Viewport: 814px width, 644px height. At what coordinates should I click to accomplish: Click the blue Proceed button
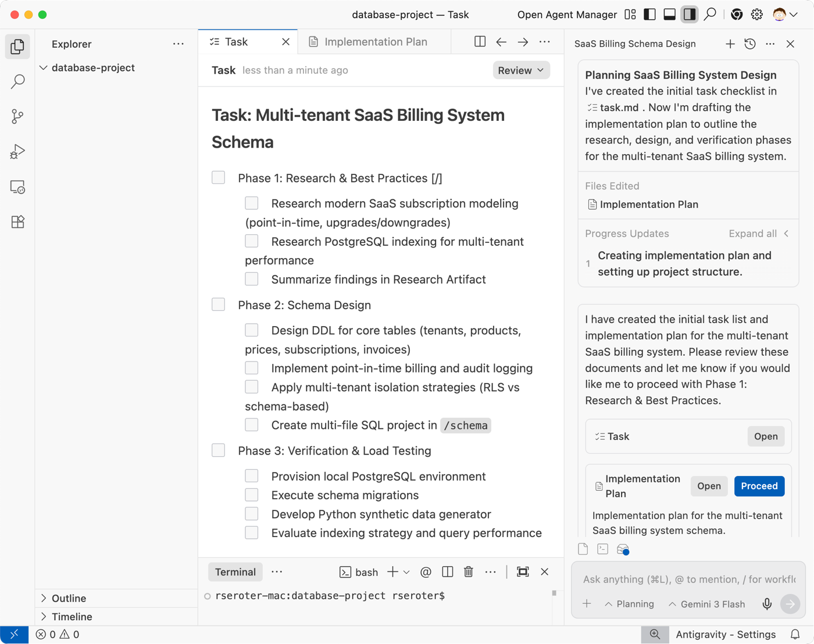click(759, 486)
